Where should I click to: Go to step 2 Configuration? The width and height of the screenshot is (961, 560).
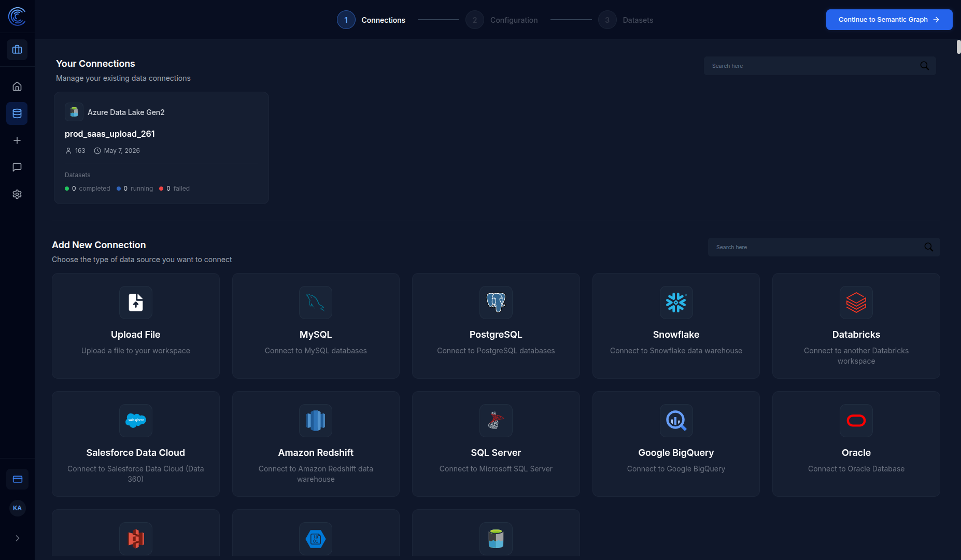coord(502,20)
